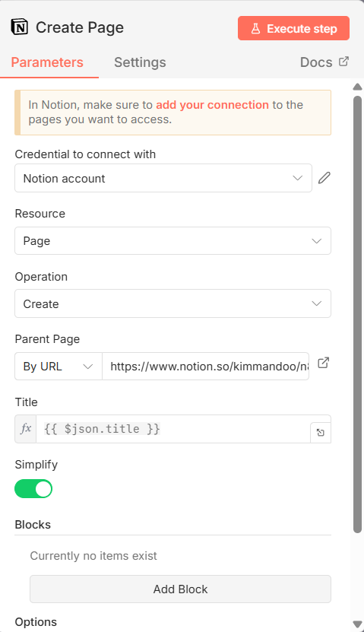
Task: Open the Resource dropdown showing Page
Action: click(x=173, y=240)
